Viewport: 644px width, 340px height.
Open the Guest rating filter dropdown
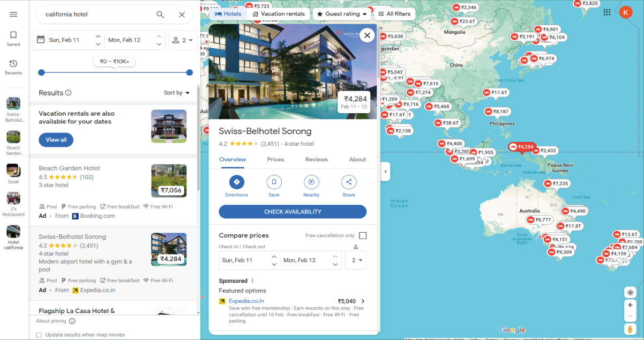[x=342, y=13]
